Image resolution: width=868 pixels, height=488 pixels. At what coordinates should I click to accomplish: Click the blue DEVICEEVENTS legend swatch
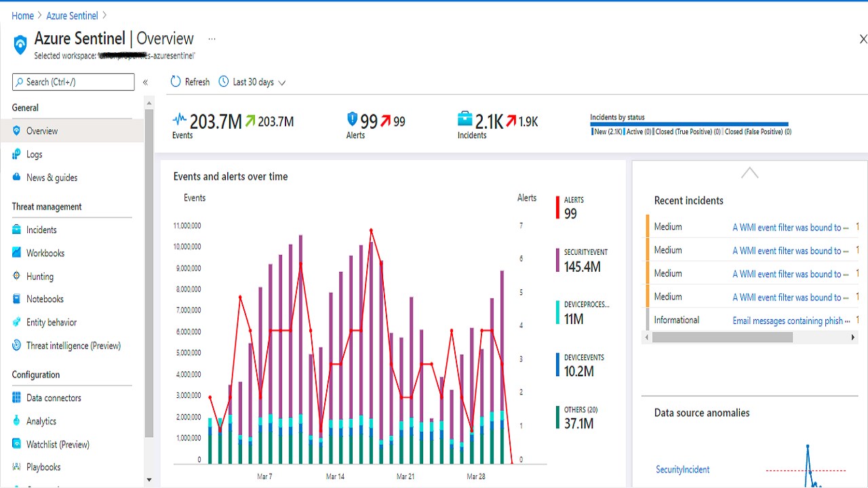click(x=558, y=365)
